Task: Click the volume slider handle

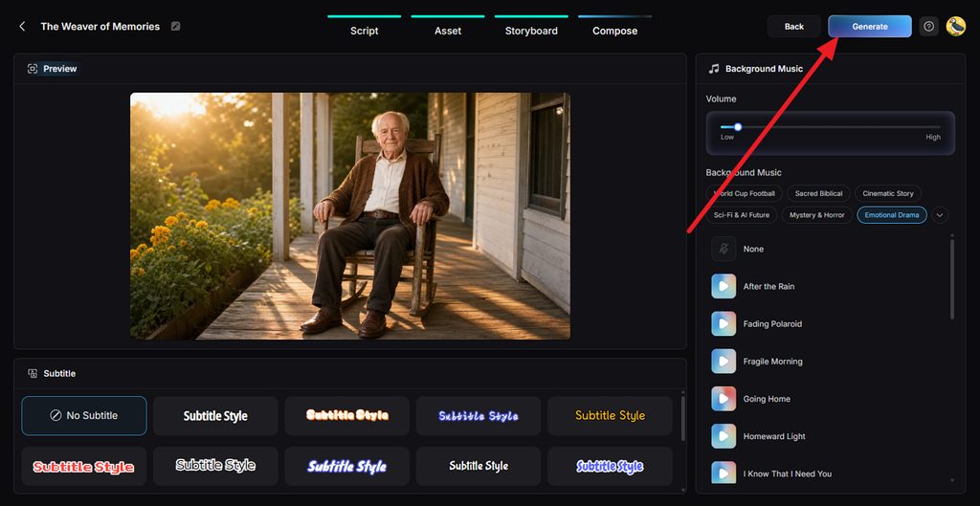Action: [738, 127]
